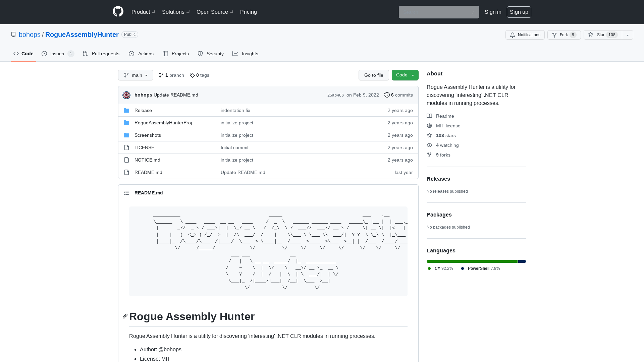The image size is (644, 362).
Task: Open the 1 branch link
Action: coord(171,75)
